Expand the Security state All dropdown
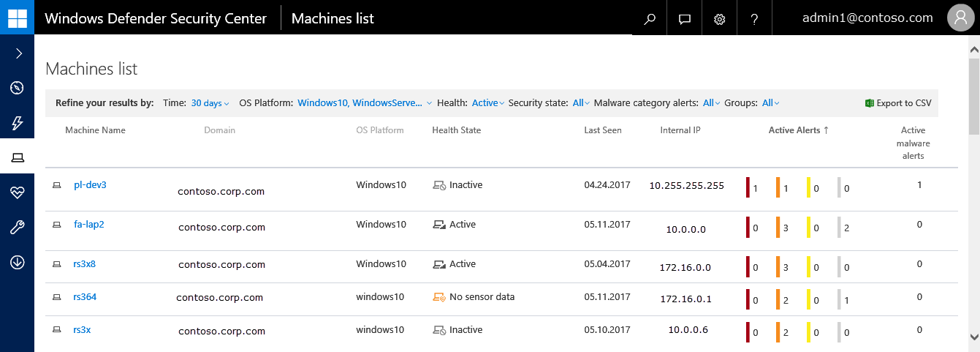 [582, 103]
